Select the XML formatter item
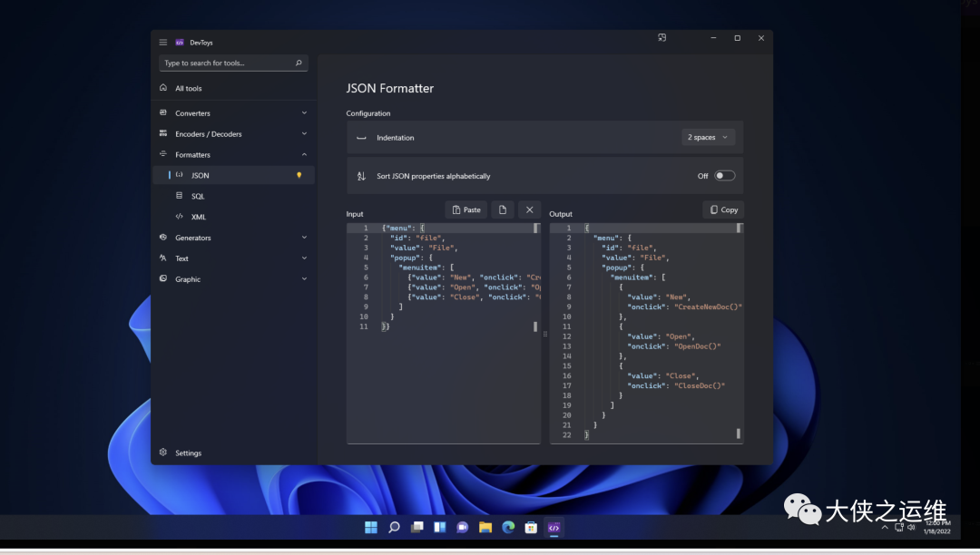 pyautogui.click(x=234, y=217)
